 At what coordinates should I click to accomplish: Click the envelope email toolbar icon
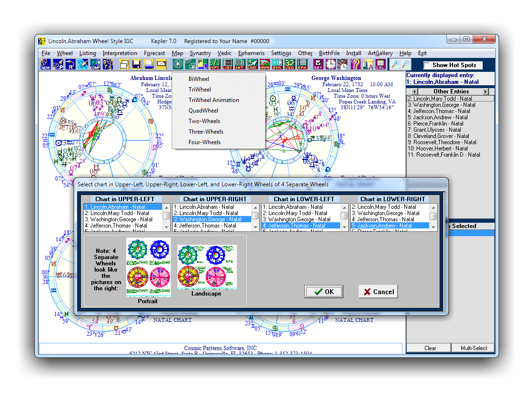click(x=162, y=64)
